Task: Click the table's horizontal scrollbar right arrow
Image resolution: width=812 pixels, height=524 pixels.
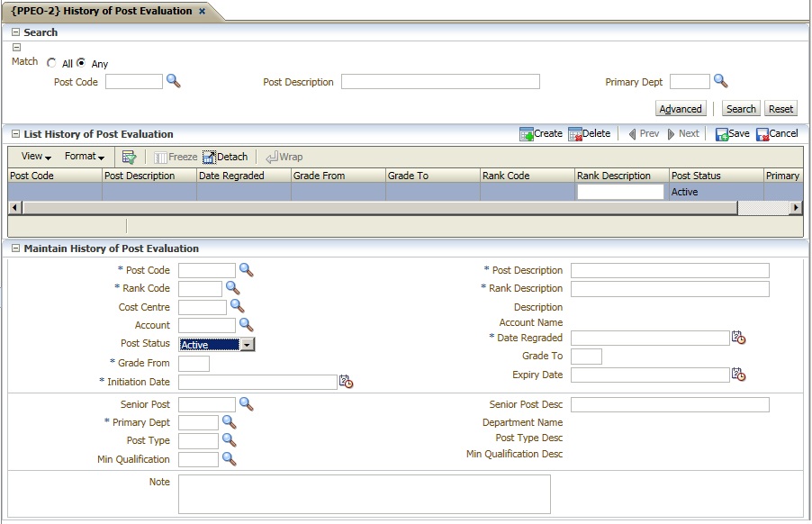Action: click(796, 208)
